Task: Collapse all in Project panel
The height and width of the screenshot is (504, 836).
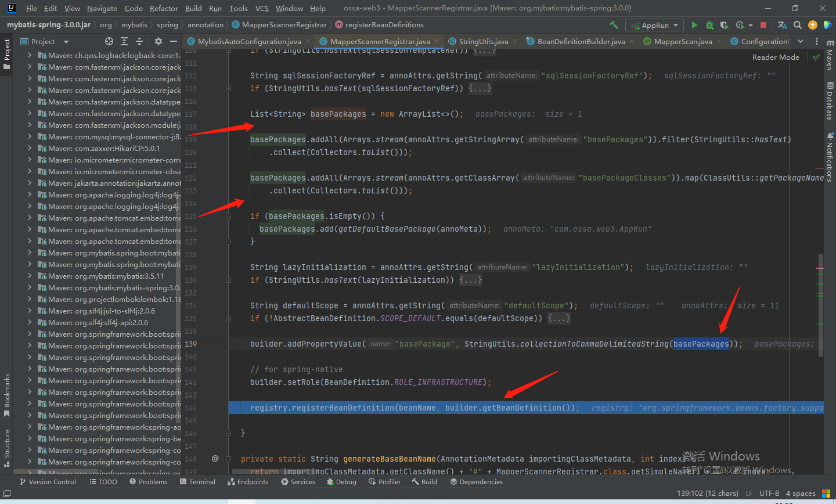Action: tap(139, 41)
